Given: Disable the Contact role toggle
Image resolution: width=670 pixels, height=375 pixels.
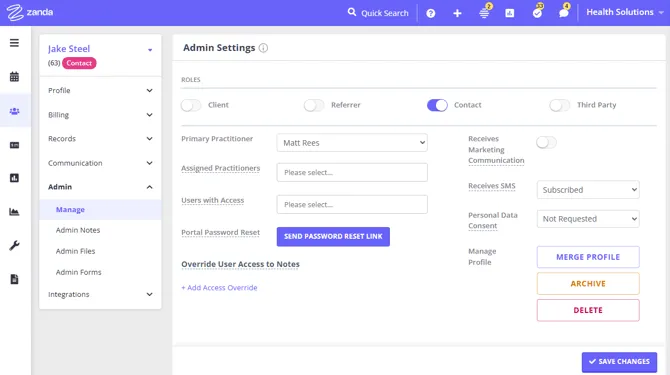Looking at the screenshot, I should (437, 105).
